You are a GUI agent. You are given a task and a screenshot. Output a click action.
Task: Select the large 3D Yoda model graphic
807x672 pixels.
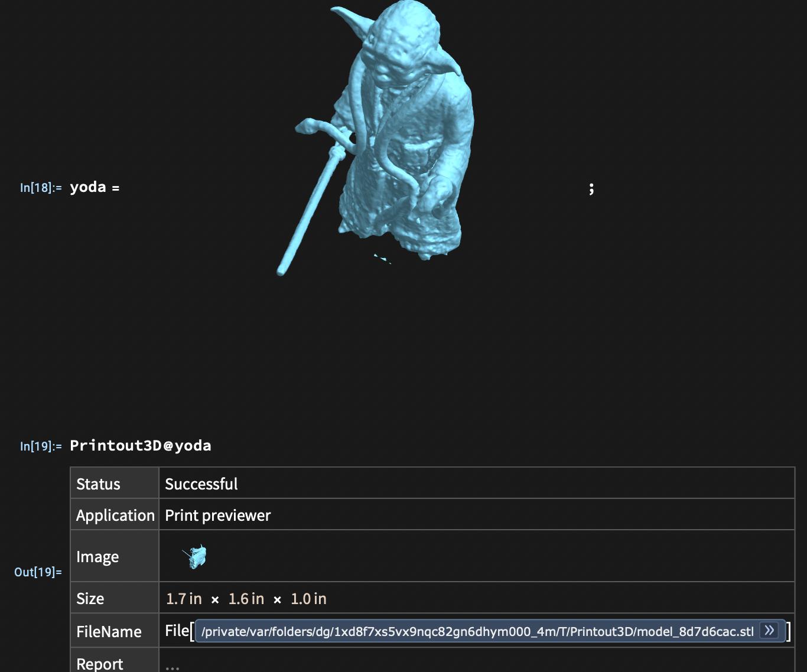375,138
